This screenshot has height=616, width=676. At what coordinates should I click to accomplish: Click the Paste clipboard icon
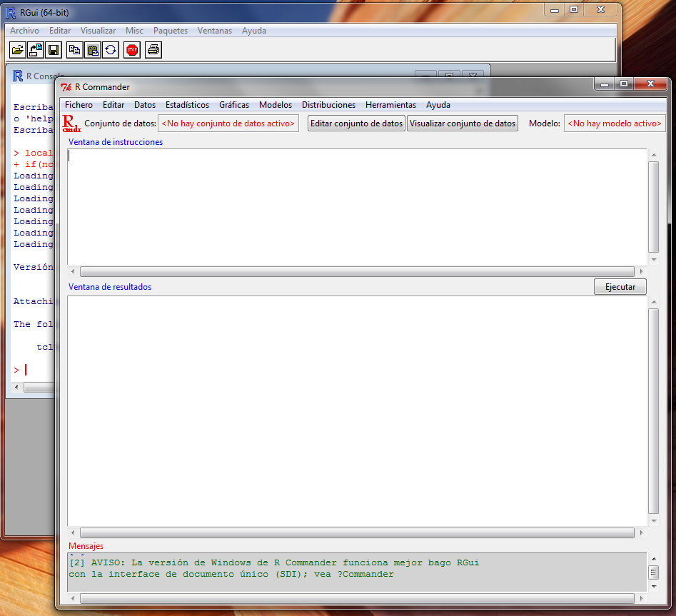93,50
